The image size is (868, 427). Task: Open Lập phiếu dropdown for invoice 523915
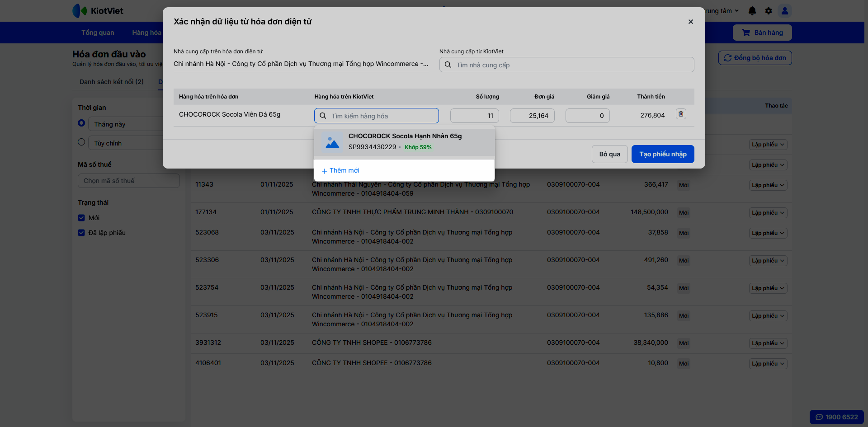(x=768, y=316)
